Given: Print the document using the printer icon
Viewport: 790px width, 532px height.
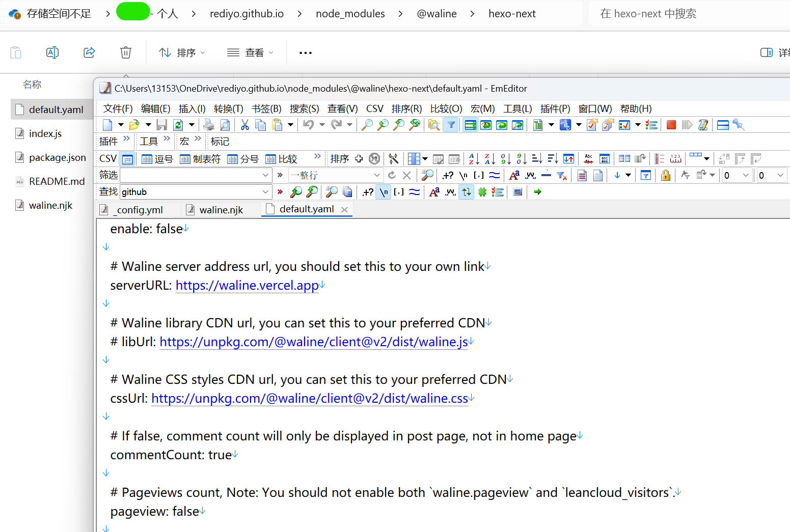Looking at the screenshot, I should pos(209,125).
